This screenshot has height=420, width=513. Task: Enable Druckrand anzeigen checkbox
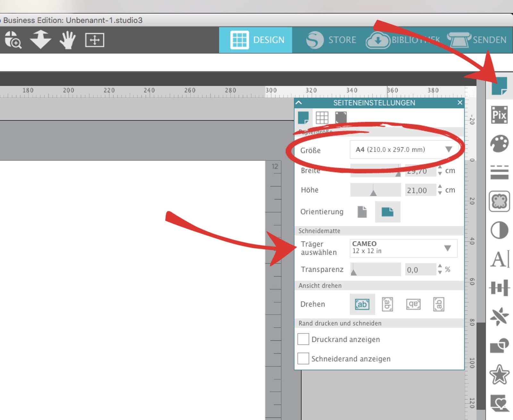303,339
